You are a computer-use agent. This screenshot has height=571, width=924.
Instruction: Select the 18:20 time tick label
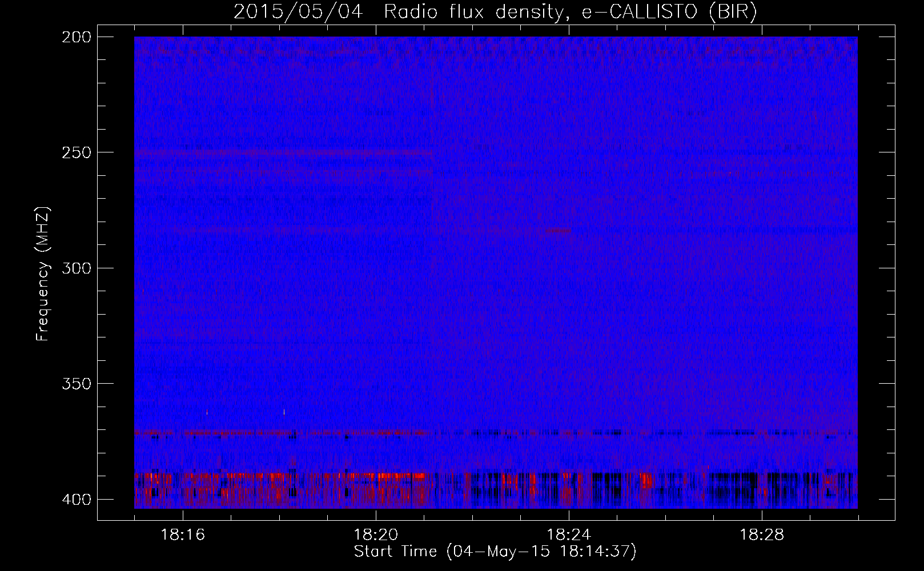376,535
